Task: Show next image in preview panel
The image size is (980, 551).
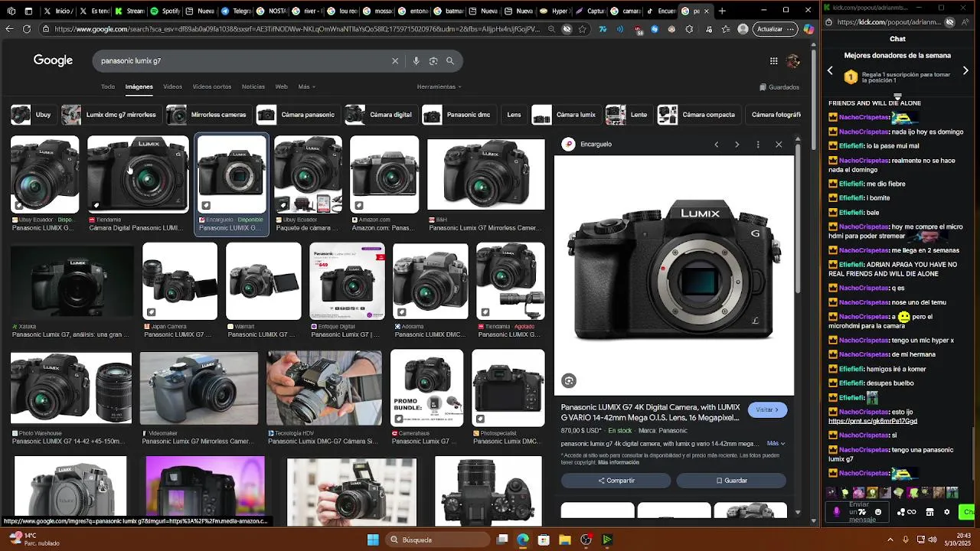Action: point(737,144)
